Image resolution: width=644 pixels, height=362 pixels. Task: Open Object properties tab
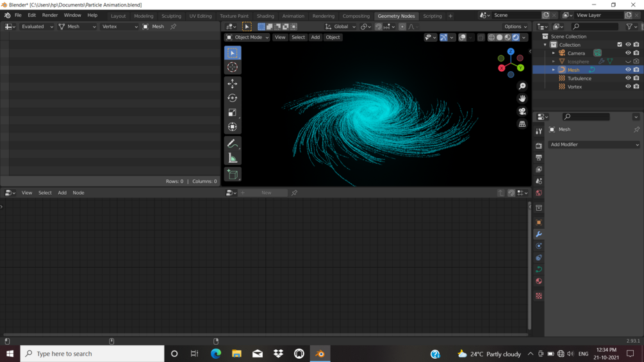pos(539,222)
